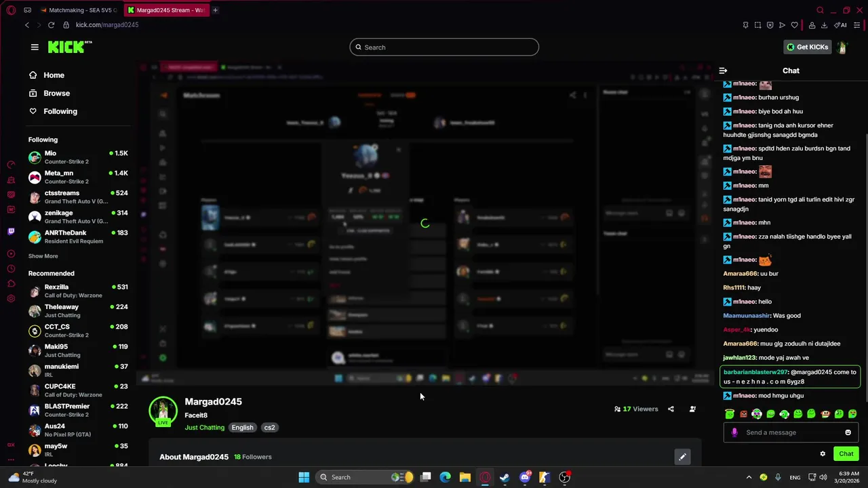Click the Opera pinboard pin icon
Image resolution: width=868 pixels, height=488 pixels.
(745, 25)
